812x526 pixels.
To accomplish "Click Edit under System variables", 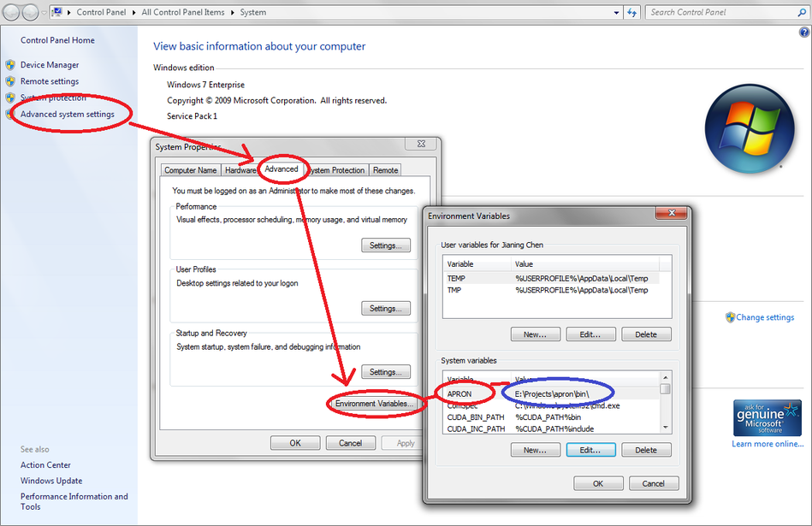I will click(x=591, y=450).
